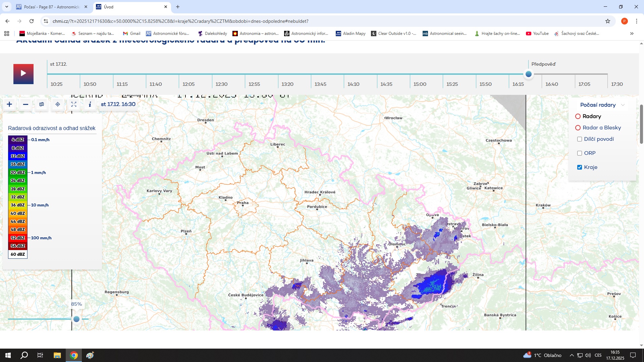Screen dimensions: 644x362
Task: Show more bookmarks via chevron
Action: point(632,34)
